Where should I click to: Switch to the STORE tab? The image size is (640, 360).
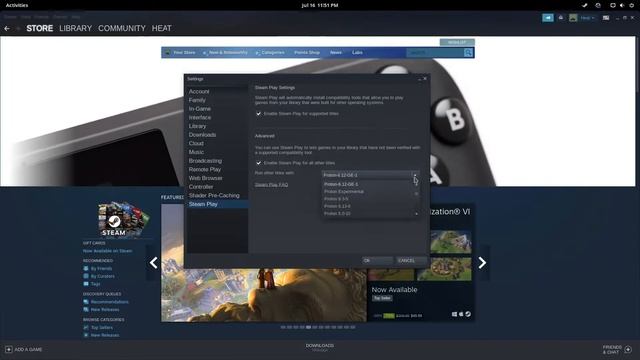coord(40,29)
